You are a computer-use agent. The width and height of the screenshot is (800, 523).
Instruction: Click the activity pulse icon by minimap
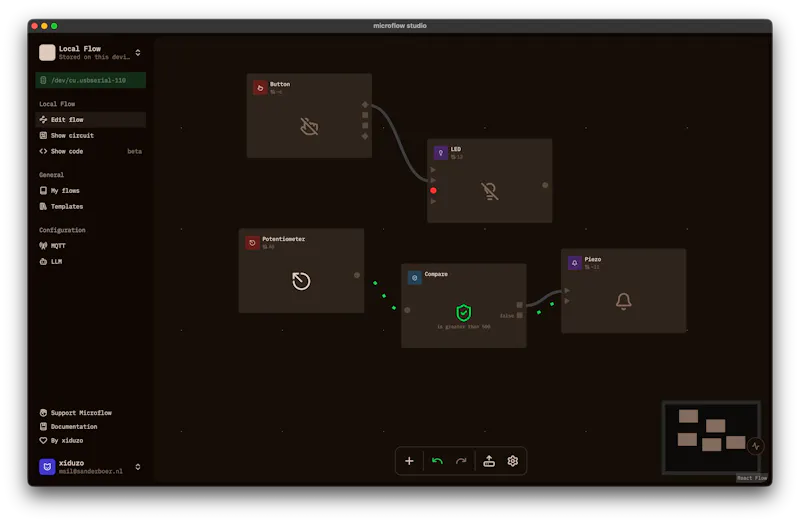(756, 446)
